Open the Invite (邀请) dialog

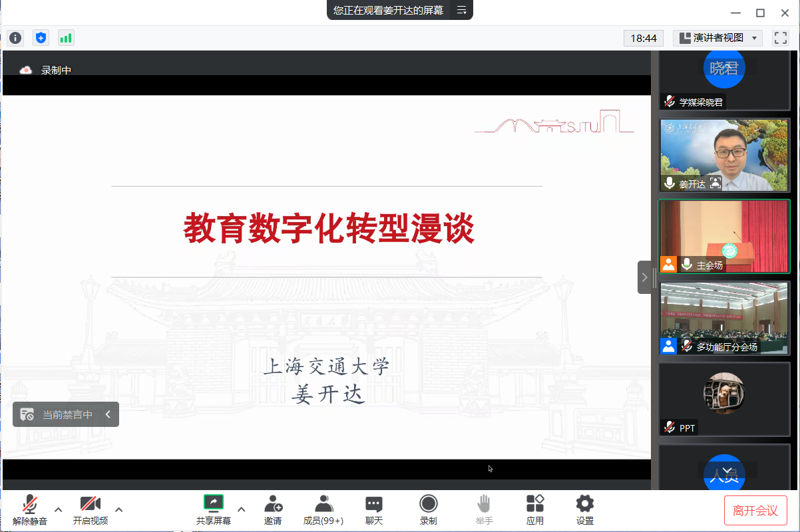pyautogui.click(x=273, y=510)
